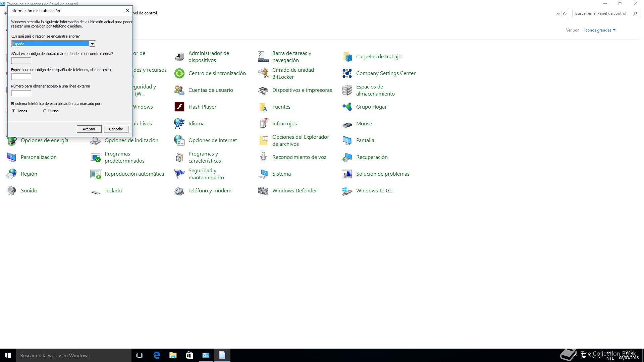Open the Teclado link
The width and height of the screenshot is (644, 362).
(x=113, y=191)
